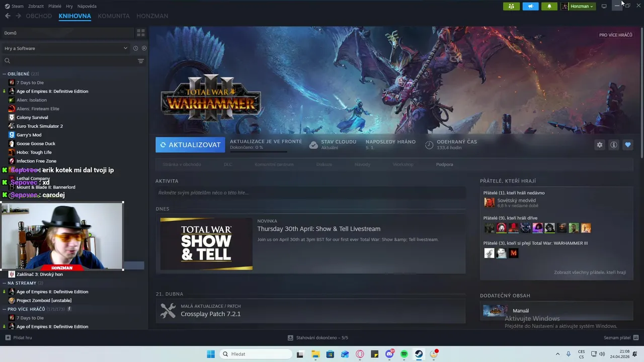Select Euro Truck Simulator 2
644x362 pixels.
40,126
